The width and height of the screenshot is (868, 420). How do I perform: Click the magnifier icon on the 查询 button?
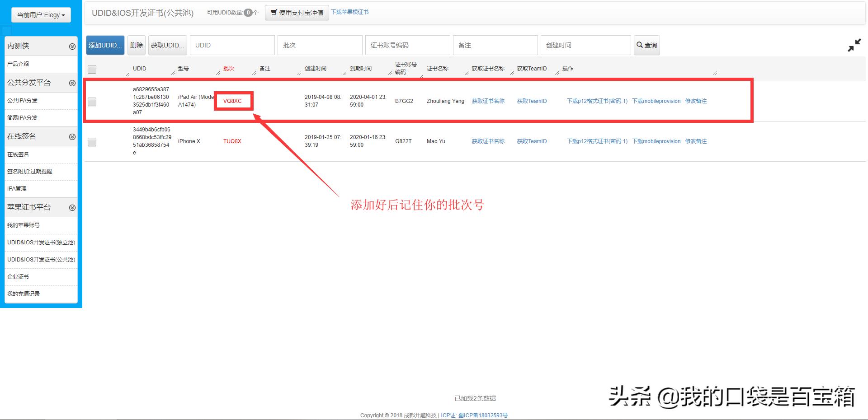pos(640,45)
